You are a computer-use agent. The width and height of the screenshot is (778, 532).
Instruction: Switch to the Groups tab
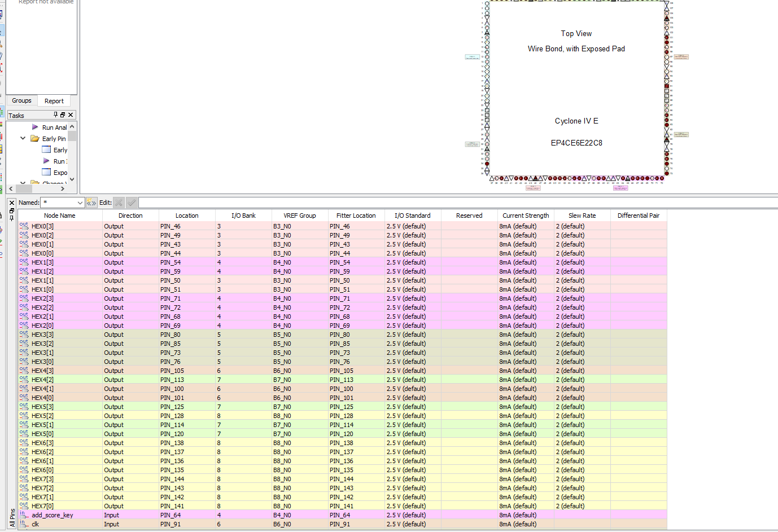tap(21, 100)
